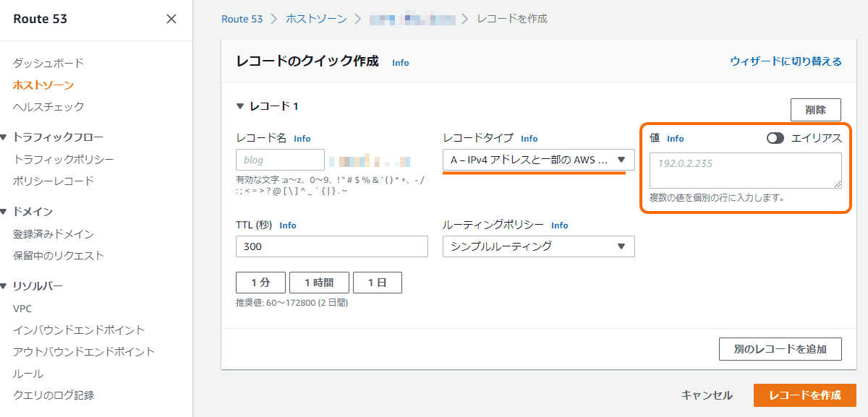Click the 削除 button

[x=816, y=110]
